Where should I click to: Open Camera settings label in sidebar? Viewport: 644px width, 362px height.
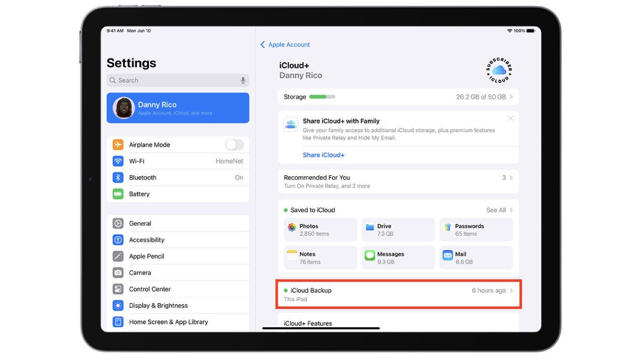(x=140, y=273)
